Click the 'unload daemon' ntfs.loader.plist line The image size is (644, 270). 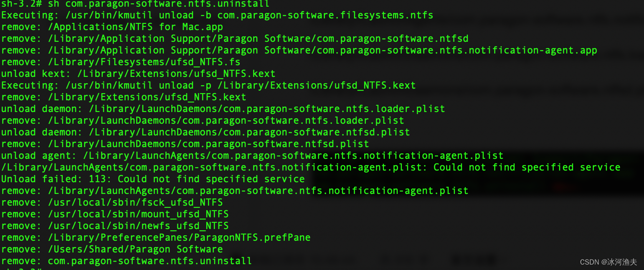pyautogui.click(x=223, y=109)
